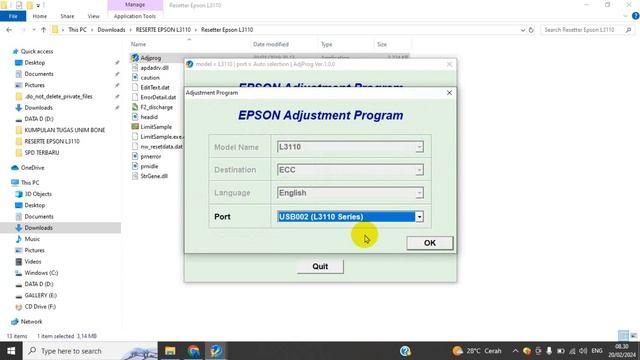Select the apdadrv.dll file
This screenshot has height=360, width=640.
click(x=154, y=68)
